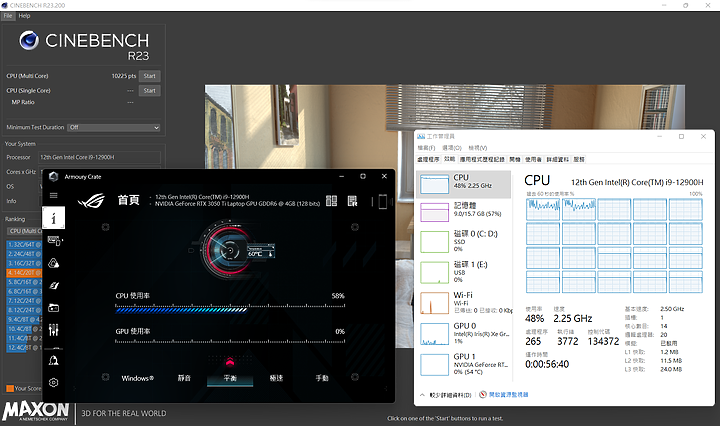Open the Scenario Profiles sliders icon
Image resolution: width=720 pixels, height=426 pixels.
click(x=54, y=330)
